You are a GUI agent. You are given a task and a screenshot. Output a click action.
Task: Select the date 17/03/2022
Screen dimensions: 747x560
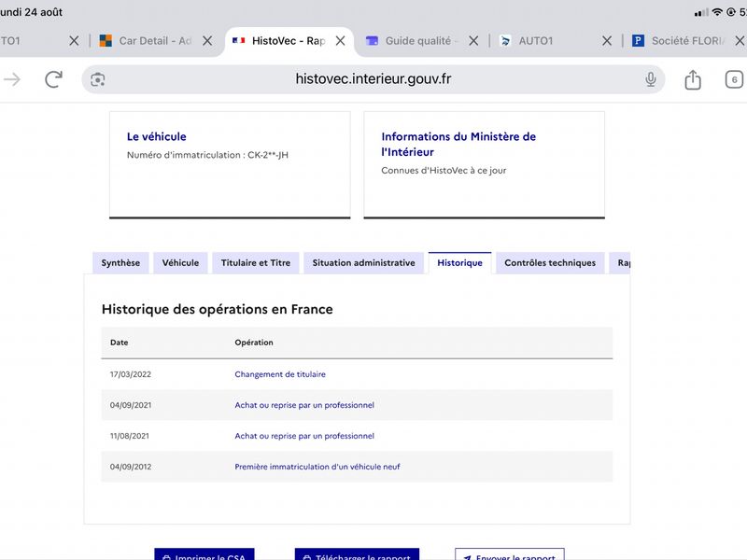(131, 374)
